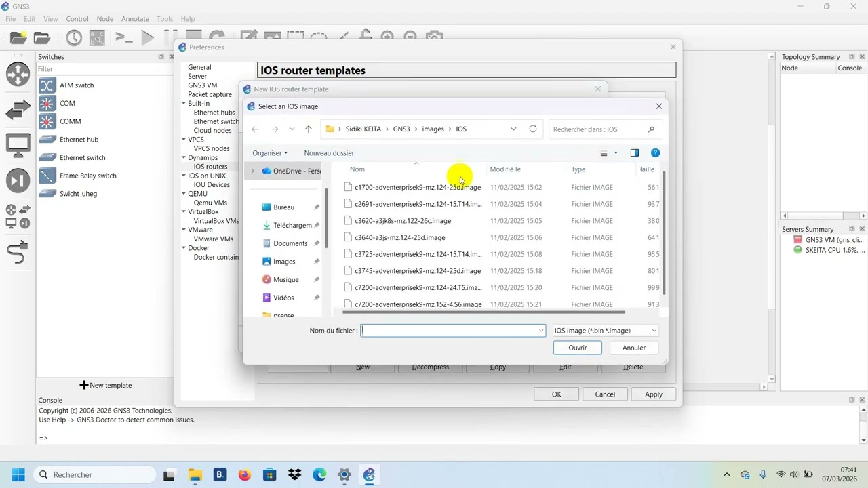
Task: Go back in the file dialog navigation
Action: point(255,129)
